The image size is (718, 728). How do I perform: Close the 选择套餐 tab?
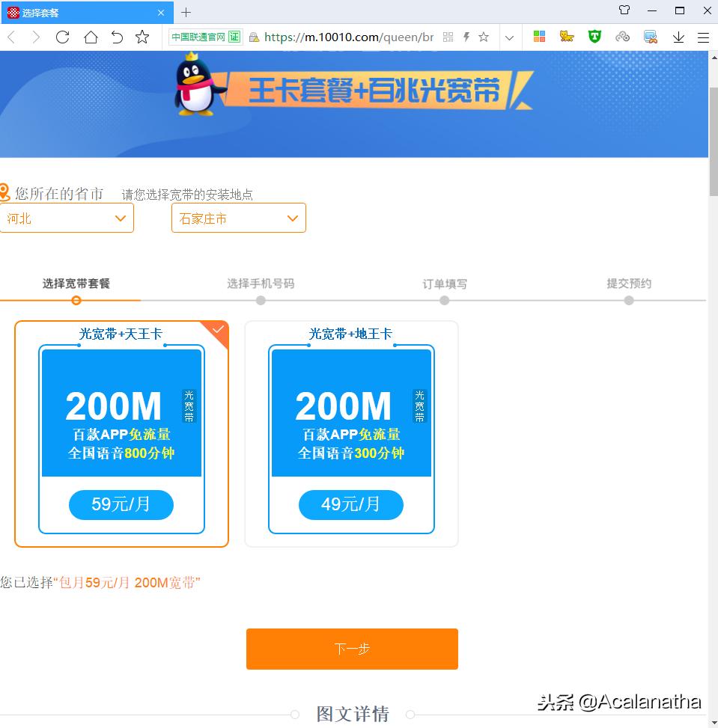161,13
